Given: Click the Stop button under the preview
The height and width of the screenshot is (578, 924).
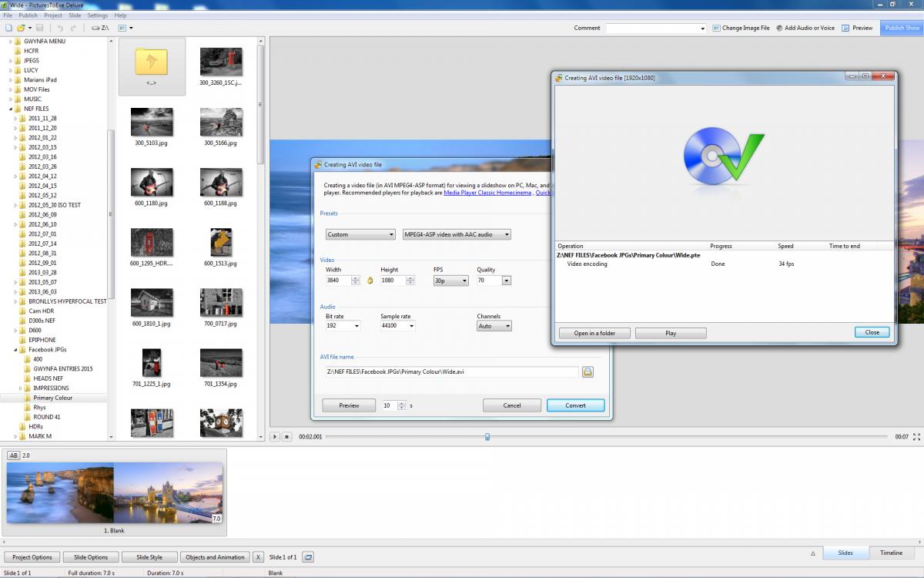Looking at the screenshot, I should 286,437.
